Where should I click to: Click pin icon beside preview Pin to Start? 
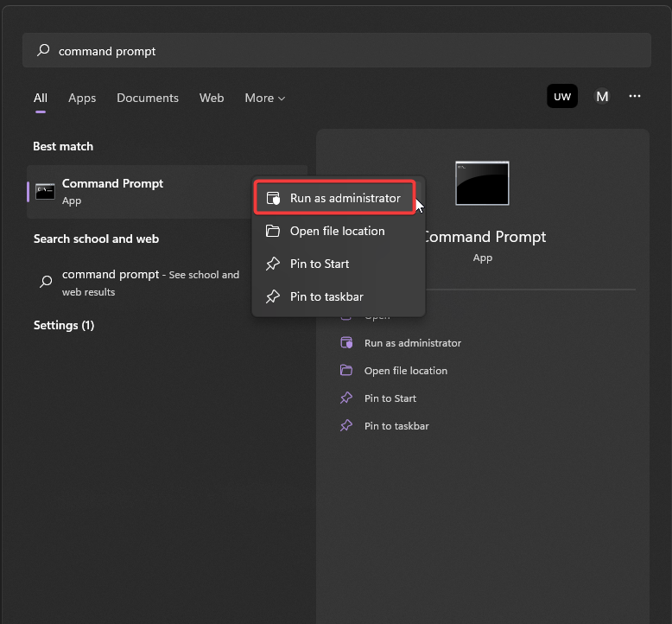click(346, 398)
